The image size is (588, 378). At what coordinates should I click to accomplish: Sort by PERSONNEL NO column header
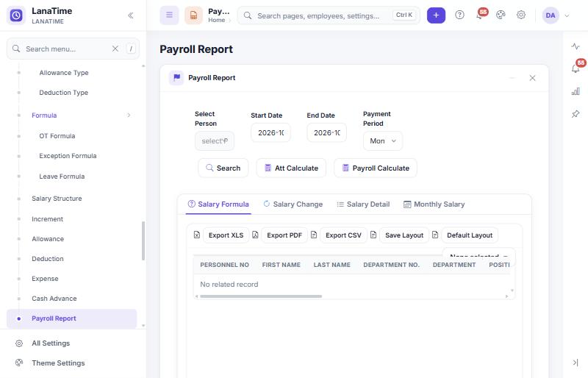[x=224, y=265]
